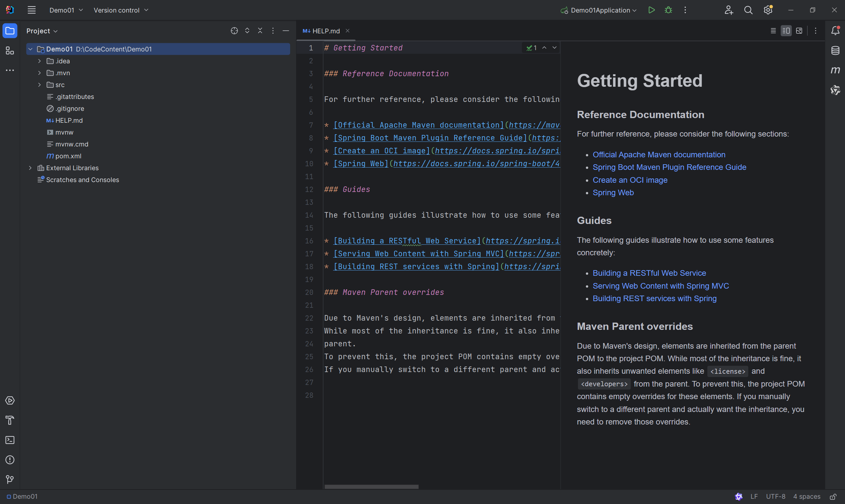Viewport: 845px width, 504px height.
Task: Open the Version control menu
Action: 120,10
